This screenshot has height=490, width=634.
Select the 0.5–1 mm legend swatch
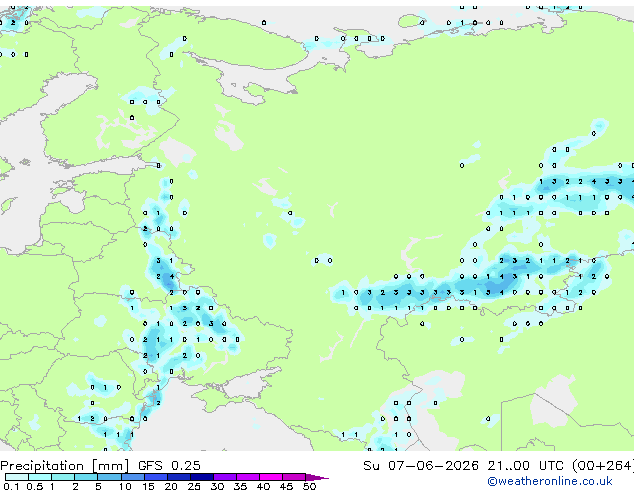pos(40,477)
